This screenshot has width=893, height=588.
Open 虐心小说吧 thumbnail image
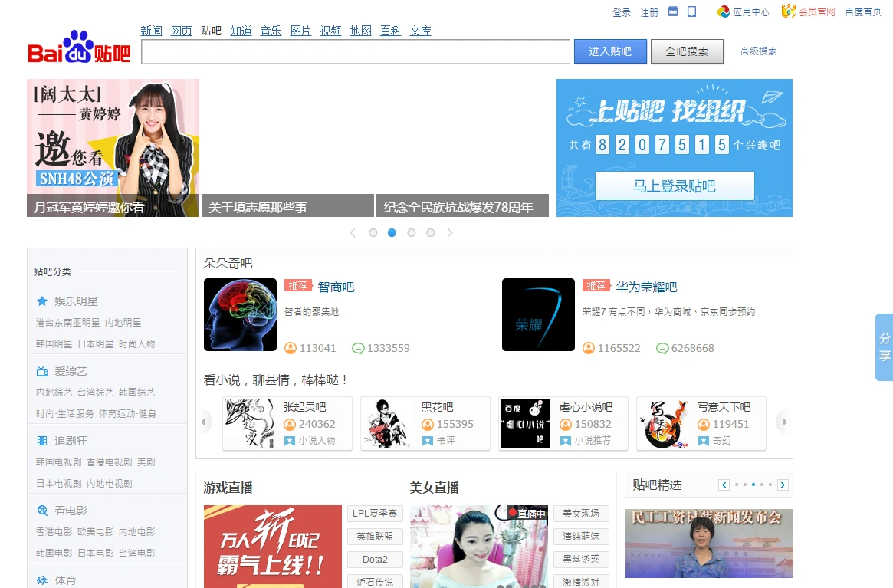point(525,423)
